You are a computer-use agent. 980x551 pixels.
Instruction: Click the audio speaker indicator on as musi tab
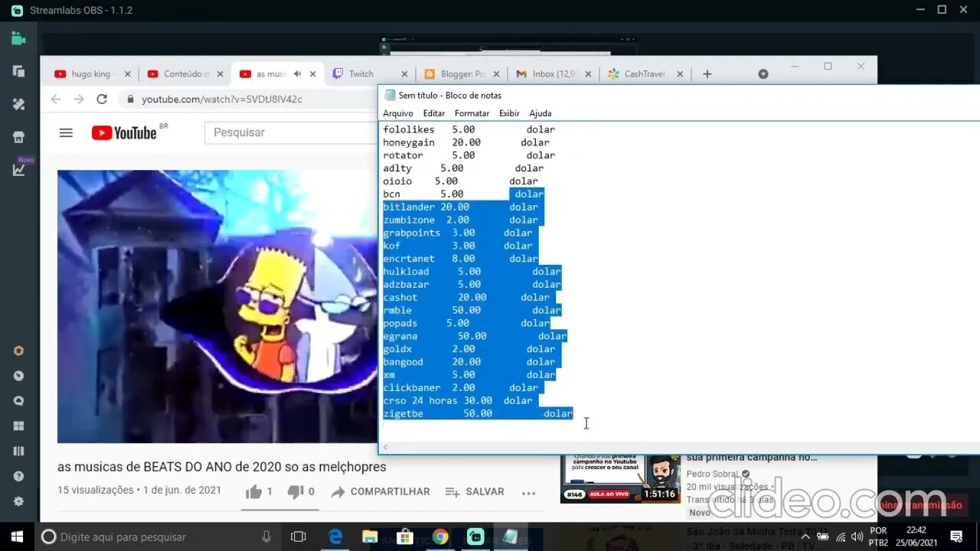pos(298,74)
